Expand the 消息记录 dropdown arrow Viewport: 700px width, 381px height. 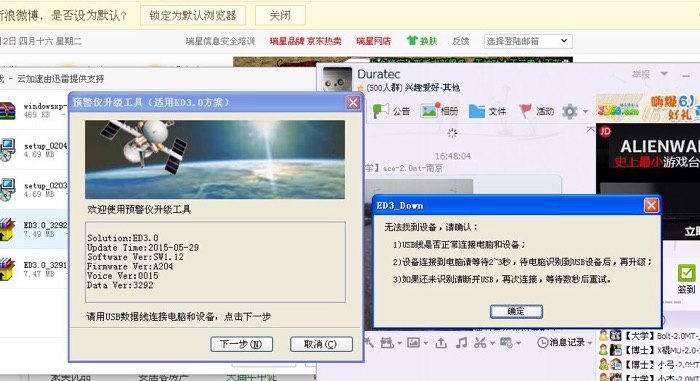pyautogui.click(x=591, y=343)
